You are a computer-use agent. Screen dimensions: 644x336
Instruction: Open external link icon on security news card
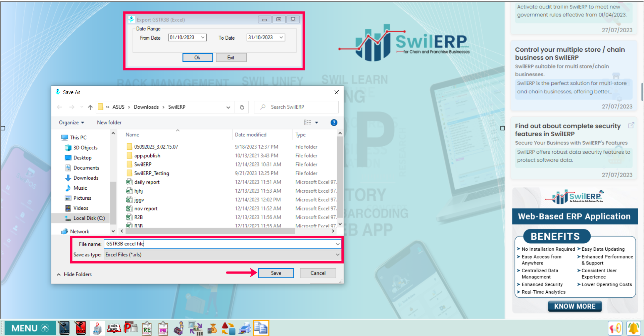(631, 125)
